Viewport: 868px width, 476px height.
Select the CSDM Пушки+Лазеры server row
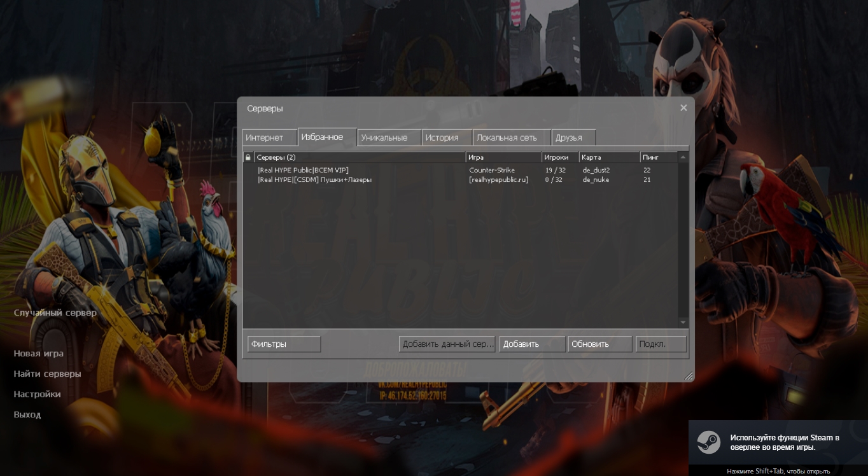tap(356, 180)
